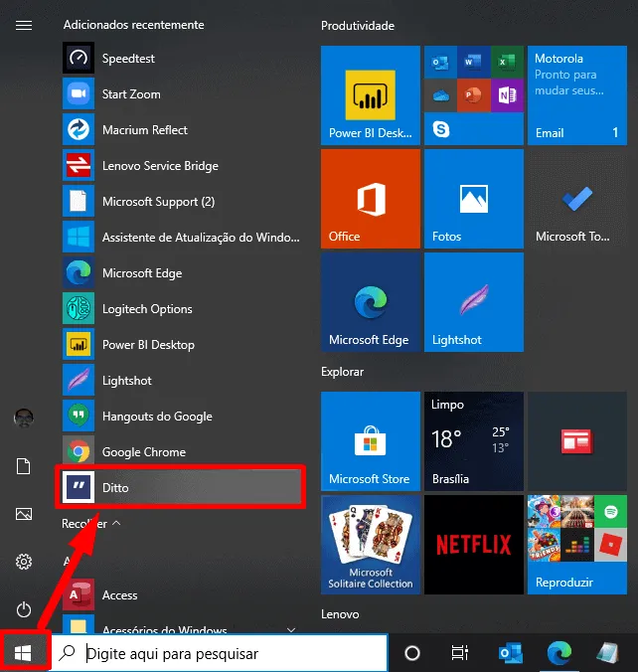This screenshot has width=638, height=672.
Task: Click the Lenovo group header
Action: coord(340,614)
